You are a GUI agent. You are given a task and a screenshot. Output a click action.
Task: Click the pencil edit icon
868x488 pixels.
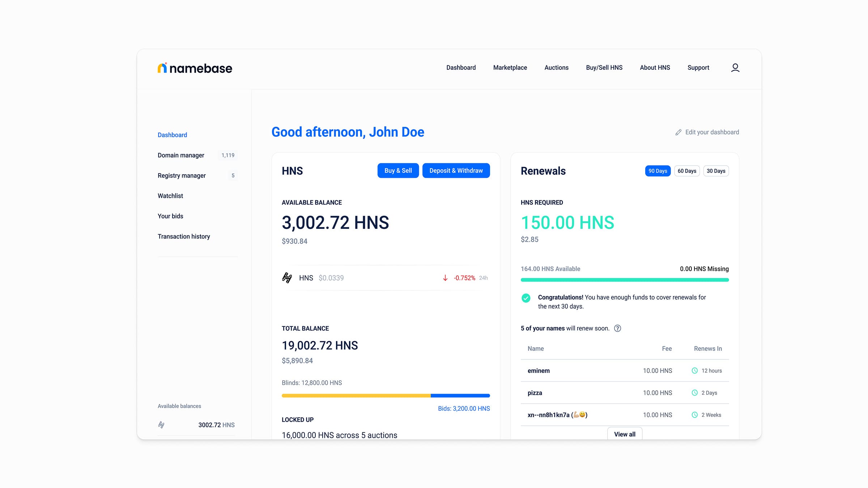coord(678,132)
